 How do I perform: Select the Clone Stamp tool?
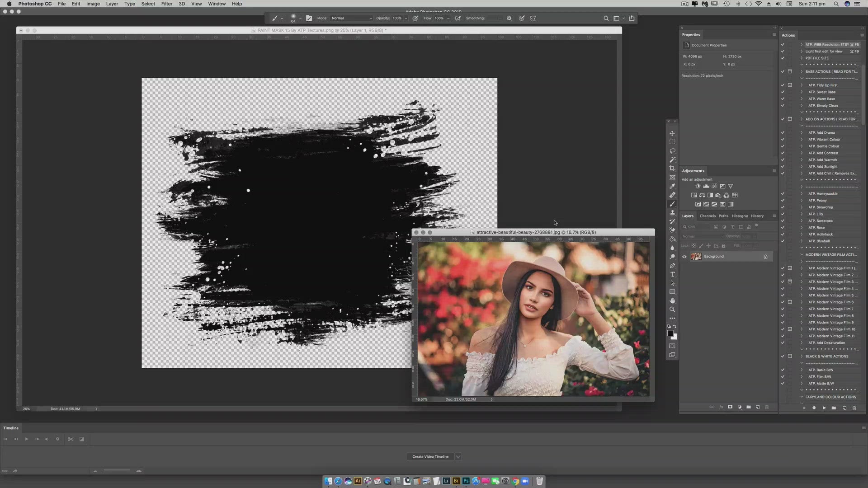pos(672,212)
